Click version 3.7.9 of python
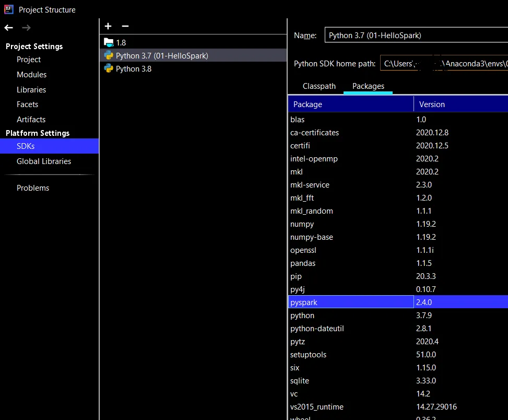 424,316
